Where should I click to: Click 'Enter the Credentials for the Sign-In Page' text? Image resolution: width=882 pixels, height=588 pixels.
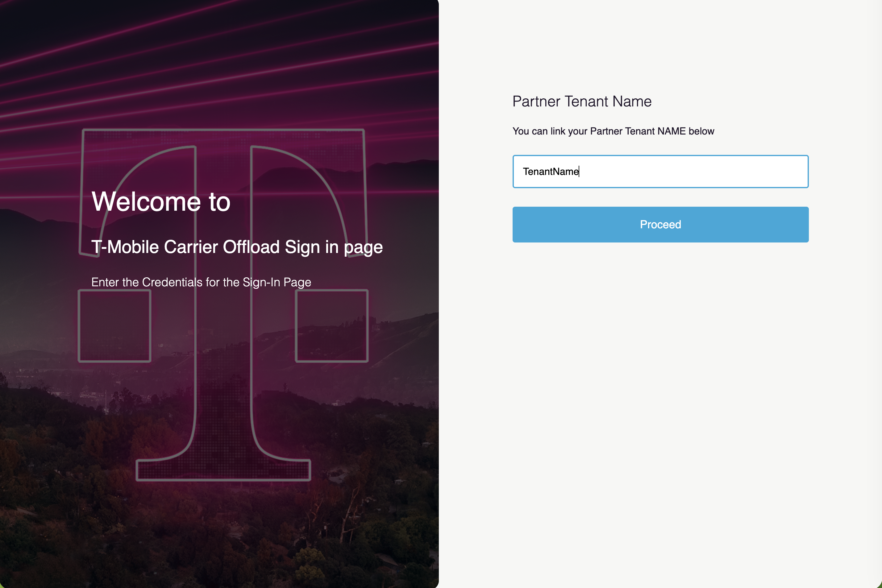pos(201,282)
